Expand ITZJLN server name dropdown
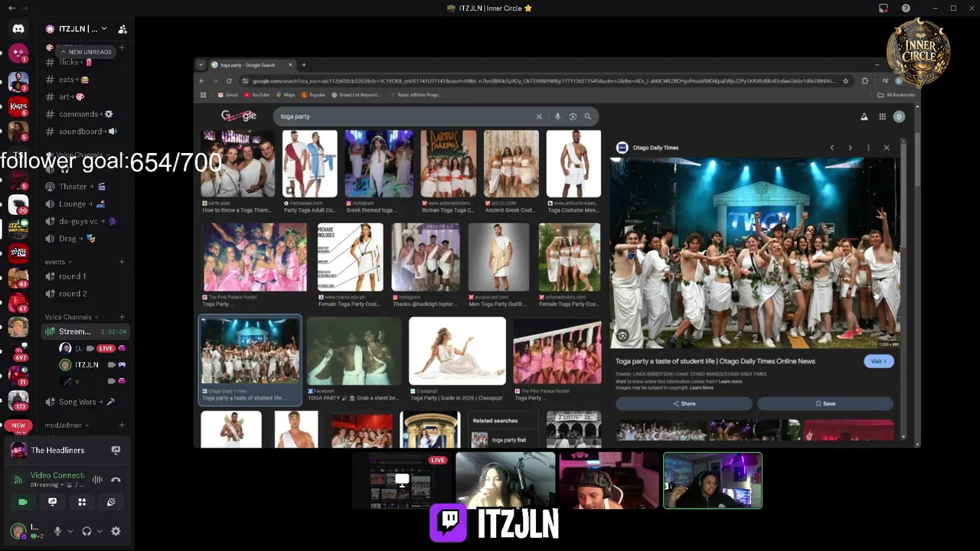Image resolution: width=980 pixels, height=551 pixels. (x=104, y=29)
